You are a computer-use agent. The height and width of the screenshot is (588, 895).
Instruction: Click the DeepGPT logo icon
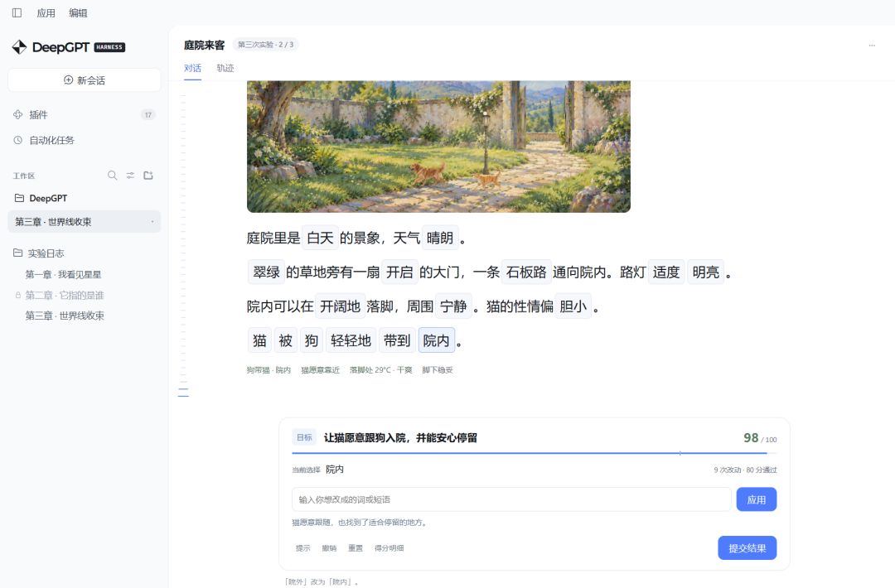point(19,46)
